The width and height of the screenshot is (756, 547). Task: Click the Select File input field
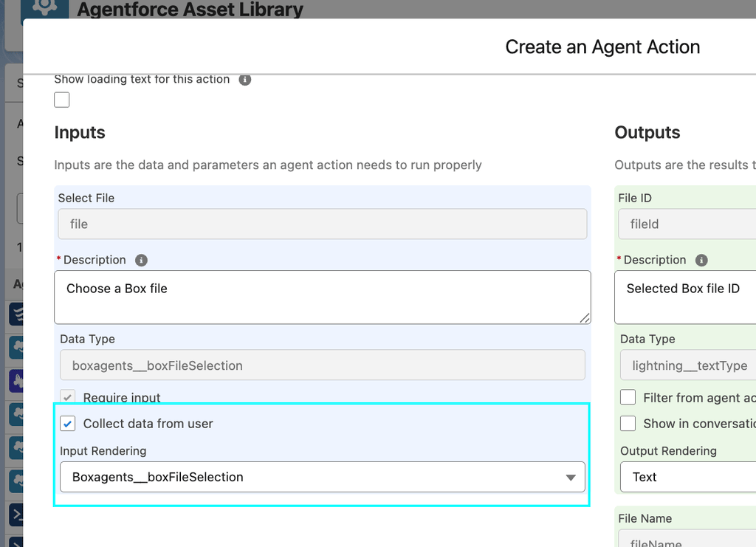322,224
